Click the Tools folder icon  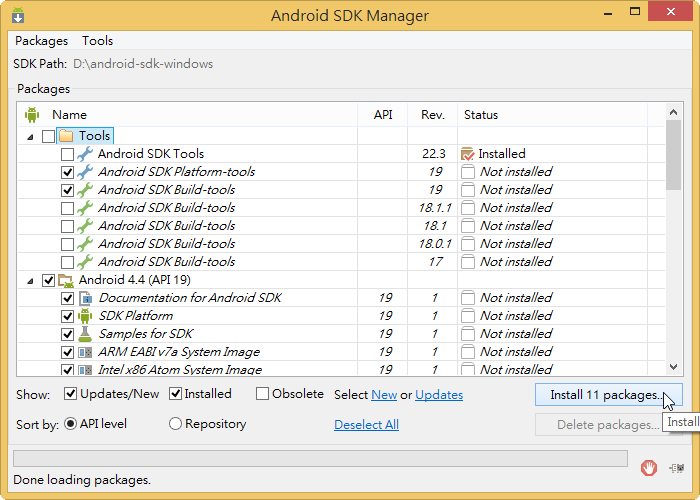66,136
